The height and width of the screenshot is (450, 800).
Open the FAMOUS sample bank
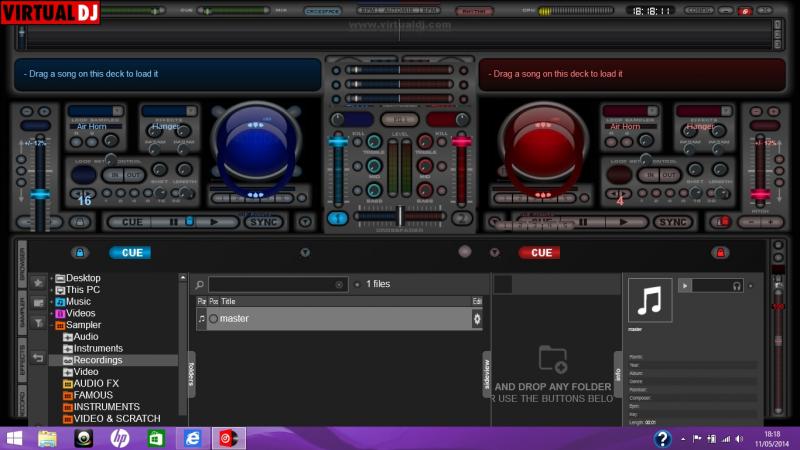(x=93, y=395)
